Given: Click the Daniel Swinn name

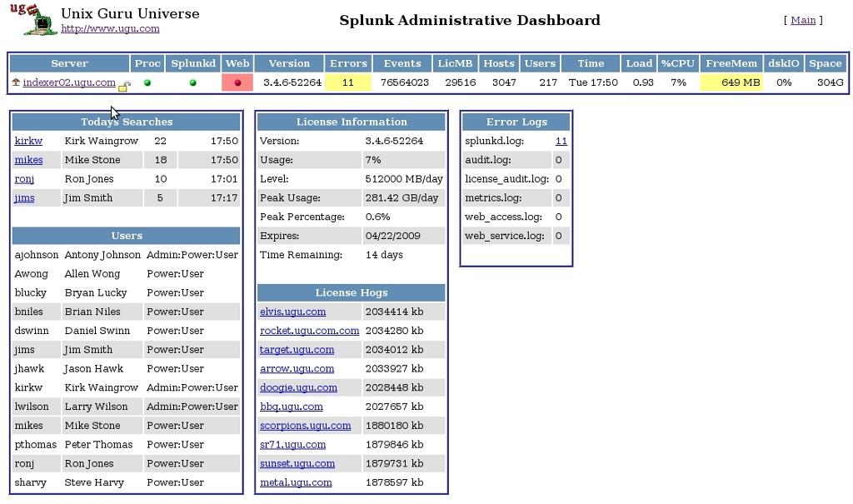Looking at the screenshot, I should tap(97, 331).
